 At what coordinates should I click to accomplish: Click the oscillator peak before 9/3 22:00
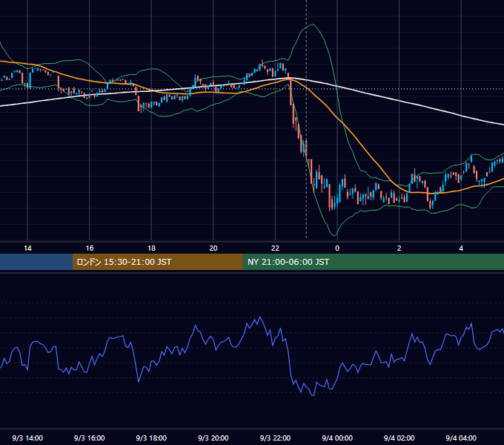(260, 317)
